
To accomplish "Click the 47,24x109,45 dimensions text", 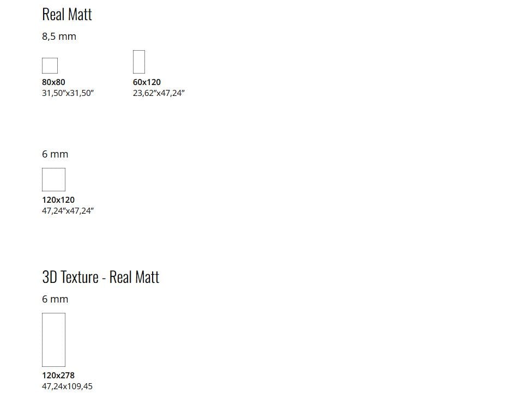I will 67,386.
